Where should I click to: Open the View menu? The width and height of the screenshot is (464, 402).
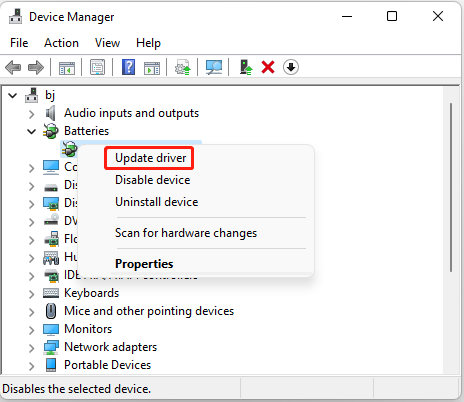tap(107, 43)
